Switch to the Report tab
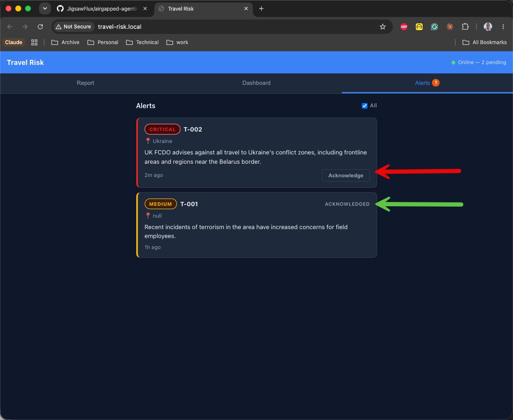The width and height of the screenshot is (513, 420). pos(85,83)
